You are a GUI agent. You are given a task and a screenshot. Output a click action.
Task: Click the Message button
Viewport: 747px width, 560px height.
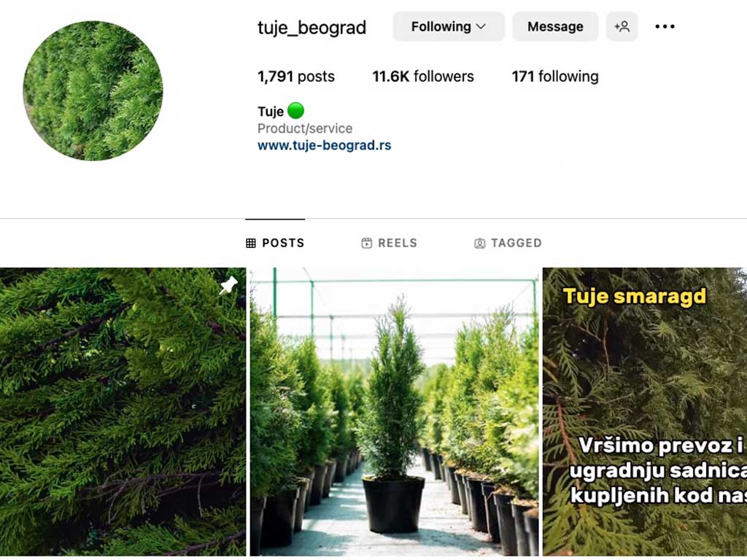coord(555,27)
